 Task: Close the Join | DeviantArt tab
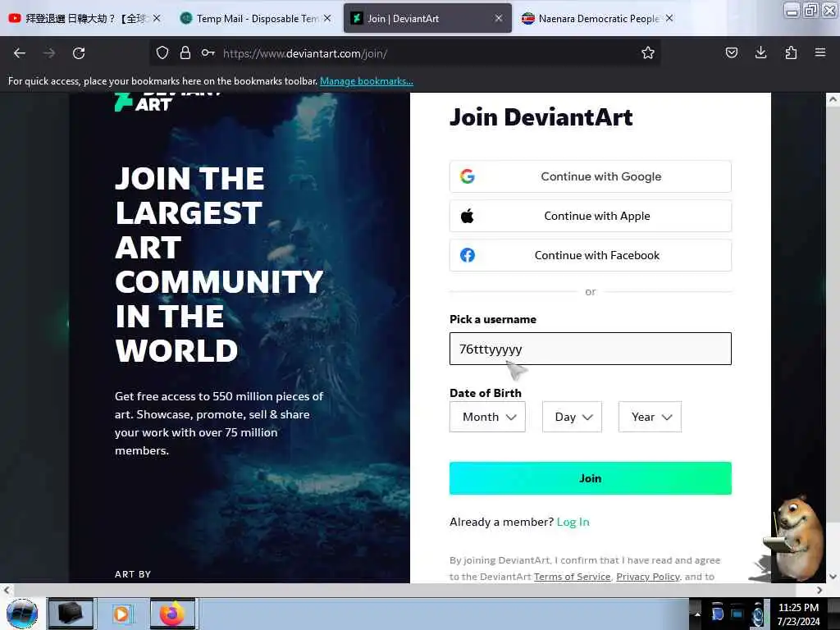click(x=498, y=18)
